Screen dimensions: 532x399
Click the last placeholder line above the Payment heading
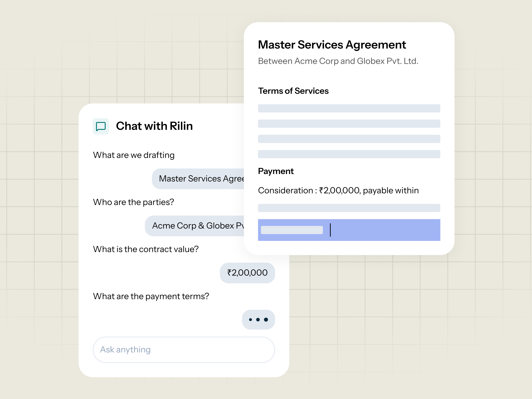(349, 154)
